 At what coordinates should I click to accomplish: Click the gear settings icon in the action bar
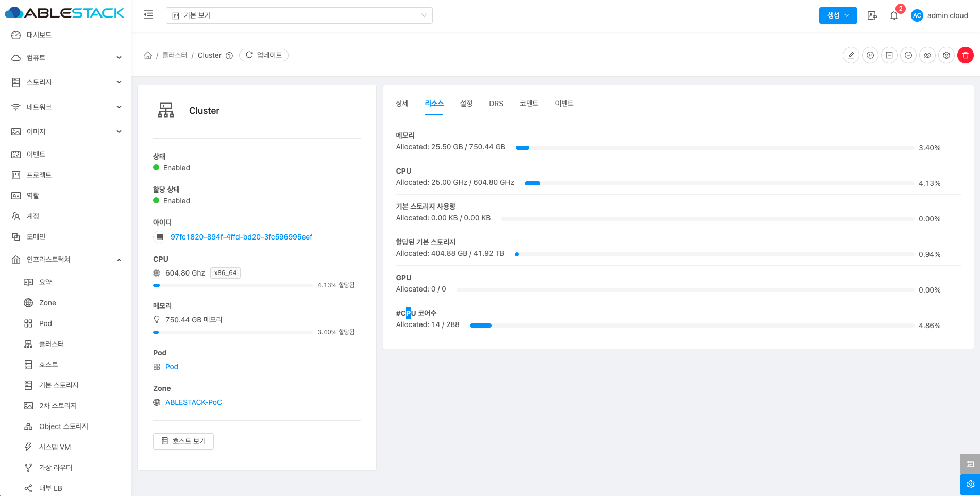coord(947,55)
